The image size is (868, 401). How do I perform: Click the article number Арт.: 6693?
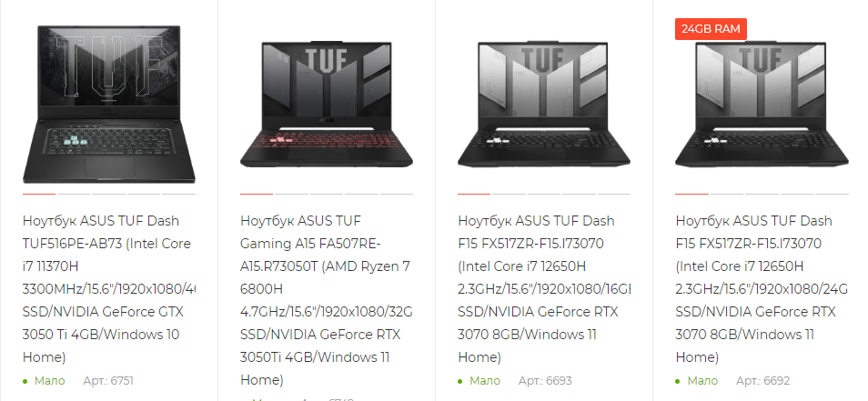(x=545, y=380)
